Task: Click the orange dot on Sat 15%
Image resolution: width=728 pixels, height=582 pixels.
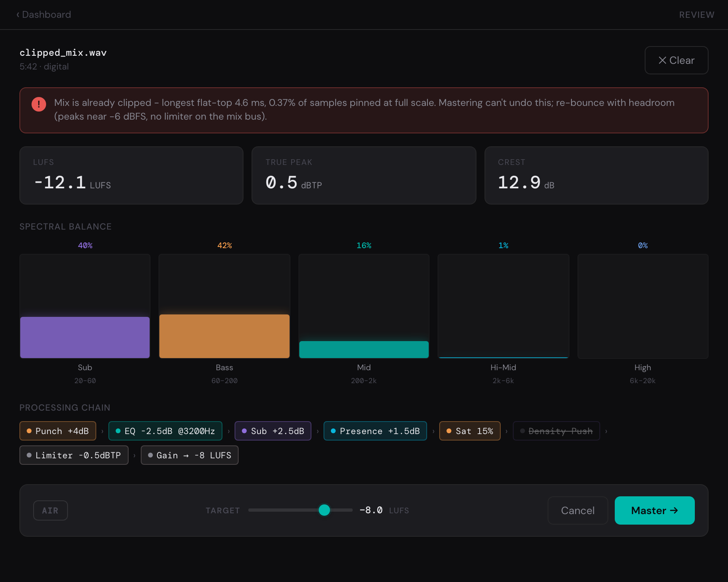Action: pos(449,431)
